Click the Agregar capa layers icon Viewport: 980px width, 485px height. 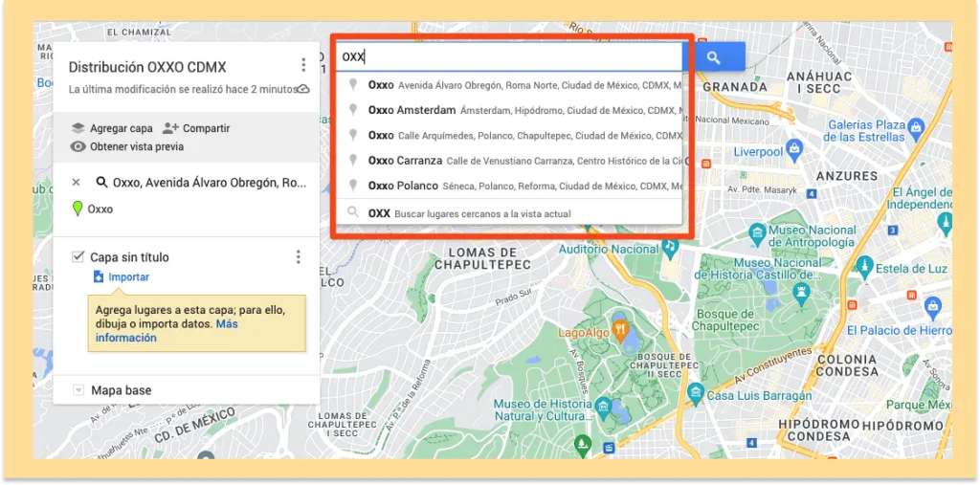pyautogui.click(x=78, y=128)
